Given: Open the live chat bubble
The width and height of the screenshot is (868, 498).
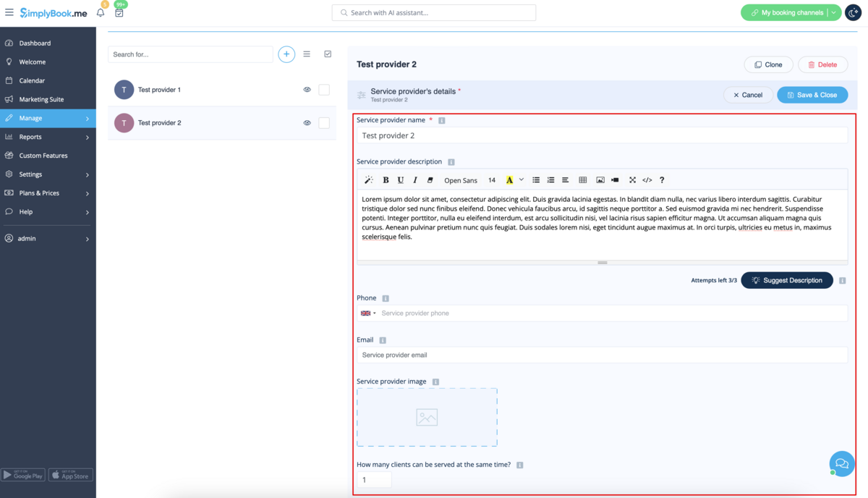Looking at the screenshot, I should [x=841, y=463].
